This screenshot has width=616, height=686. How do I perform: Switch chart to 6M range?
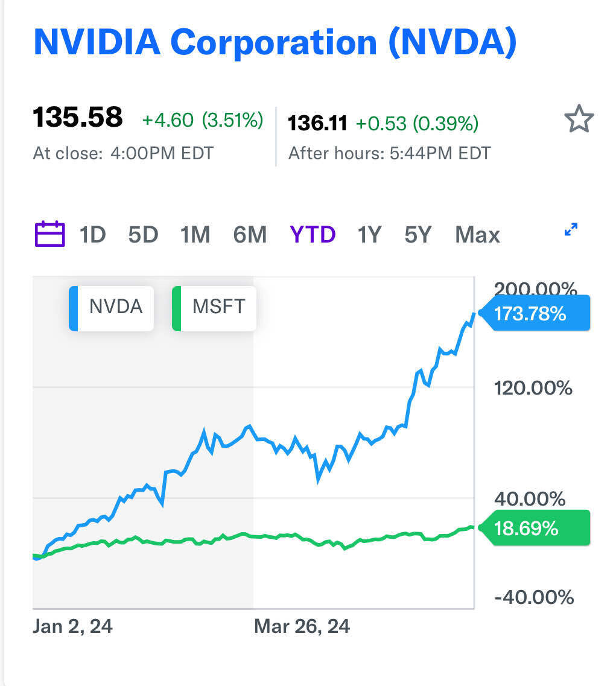coord(250,234)
